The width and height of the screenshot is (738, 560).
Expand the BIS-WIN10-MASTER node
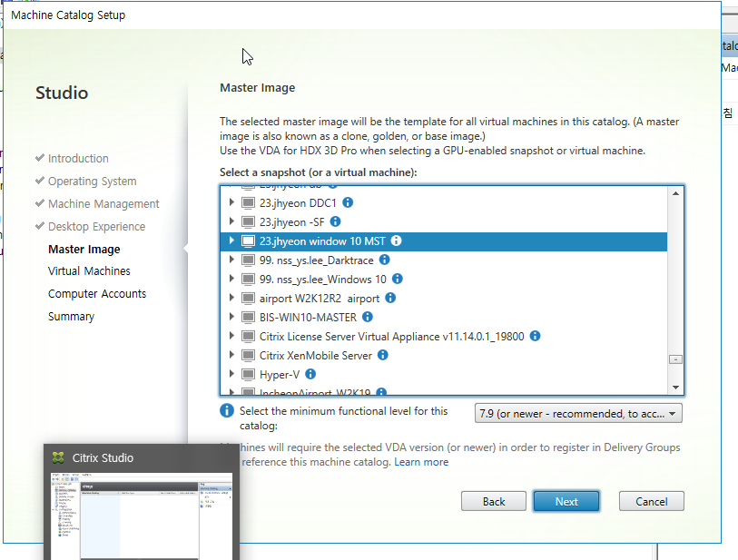(x=231, y=317)
